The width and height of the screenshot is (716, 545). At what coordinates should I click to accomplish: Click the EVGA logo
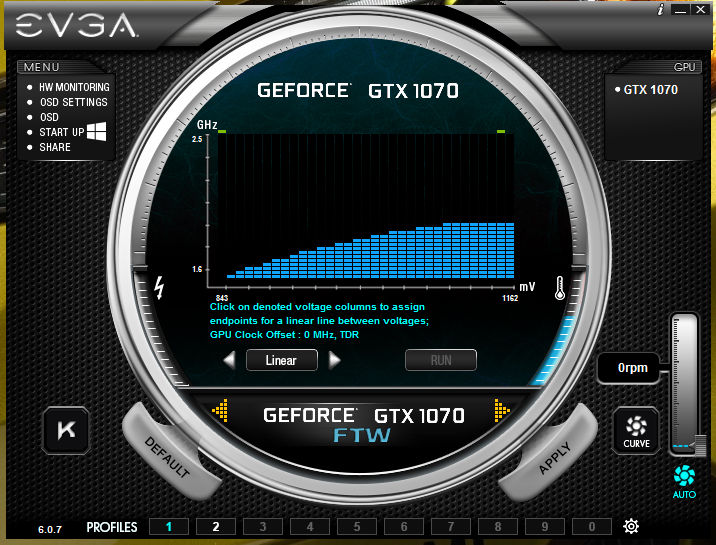[76, 26]
